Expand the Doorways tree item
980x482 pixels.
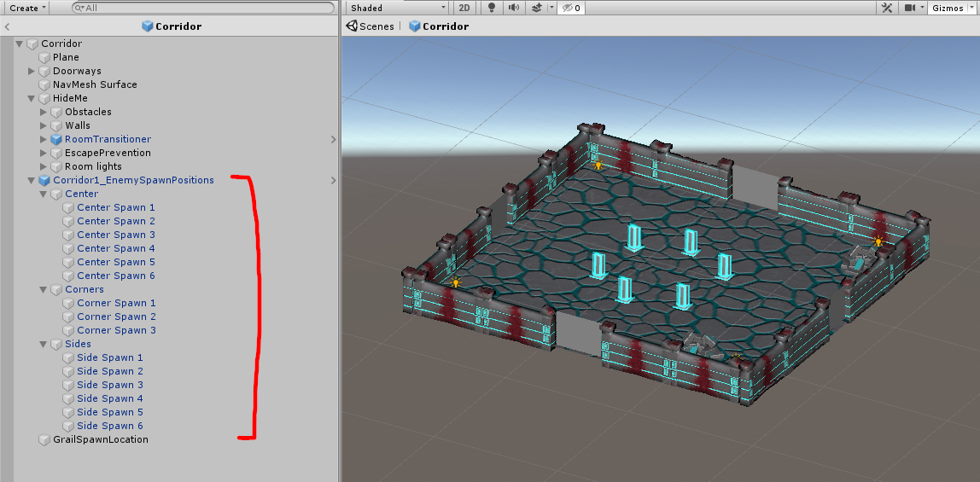(x=32, y=71)
